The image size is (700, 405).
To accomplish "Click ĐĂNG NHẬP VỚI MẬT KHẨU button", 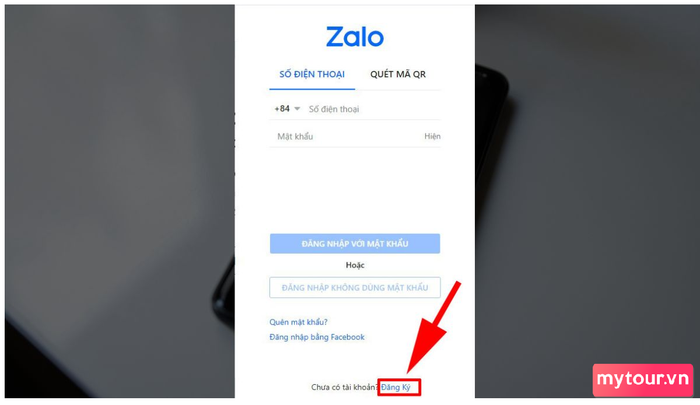I will point(355,243).
